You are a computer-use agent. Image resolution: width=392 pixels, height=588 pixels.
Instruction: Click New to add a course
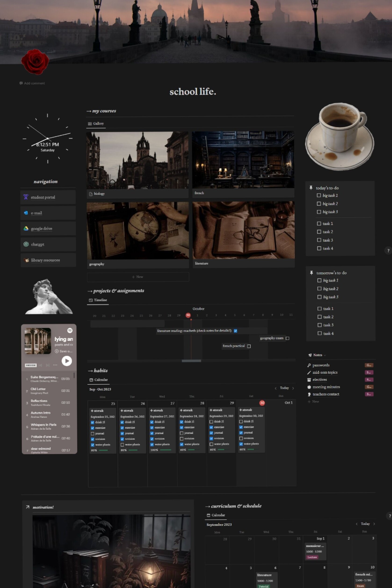pyautogui.click(x=138, y=277)
